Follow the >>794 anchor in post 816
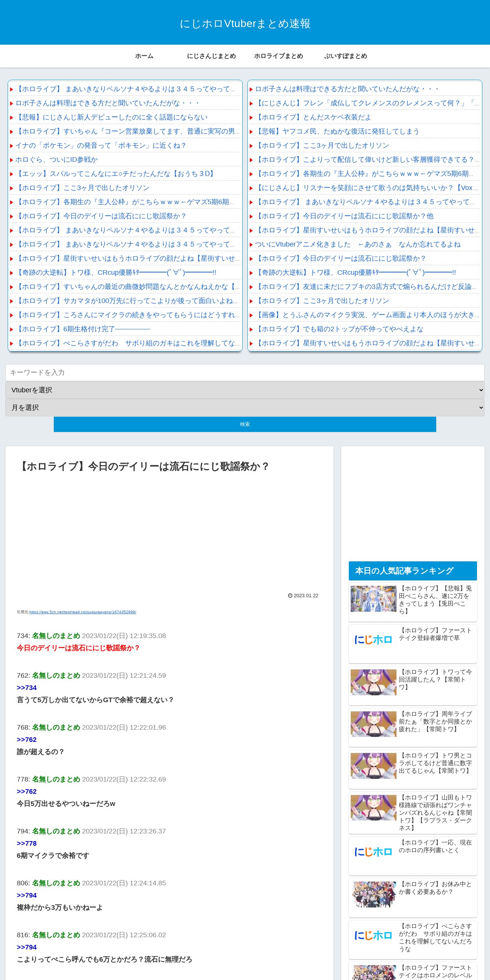Viewport: 490px width, 980px height. pos(27,947)
